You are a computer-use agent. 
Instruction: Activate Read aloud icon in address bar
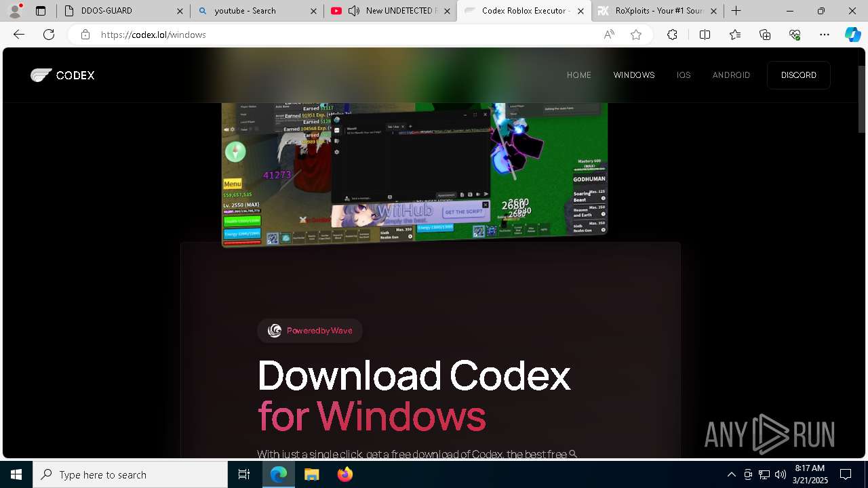(x=609, y=35)
